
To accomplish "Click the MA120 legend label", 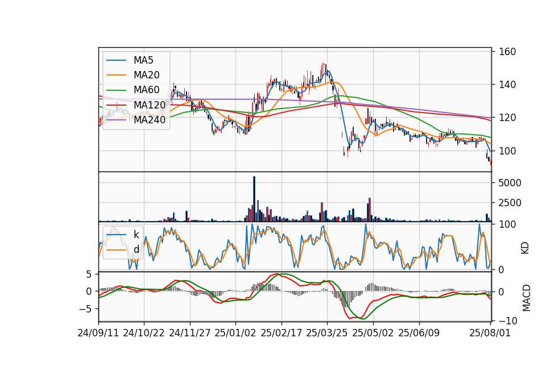I will [150, 105].
